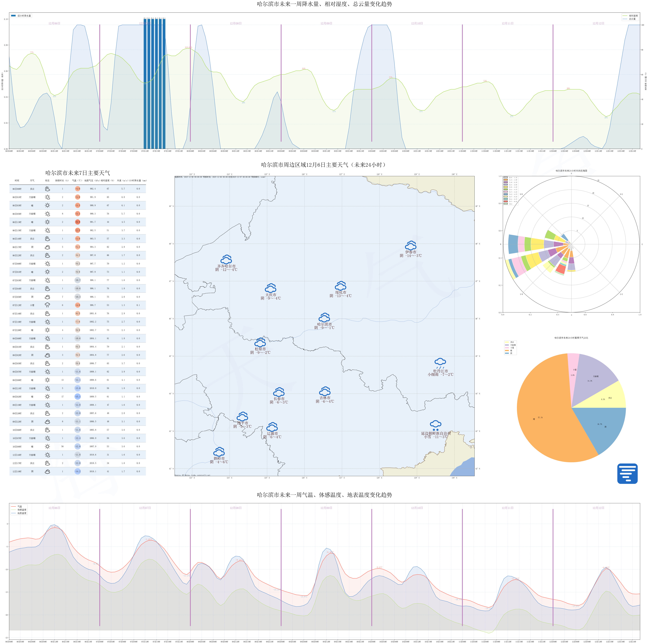Click the Yanbian snow icon on the map
This screenshot has width=648, height=644.
tap(435, 425)
